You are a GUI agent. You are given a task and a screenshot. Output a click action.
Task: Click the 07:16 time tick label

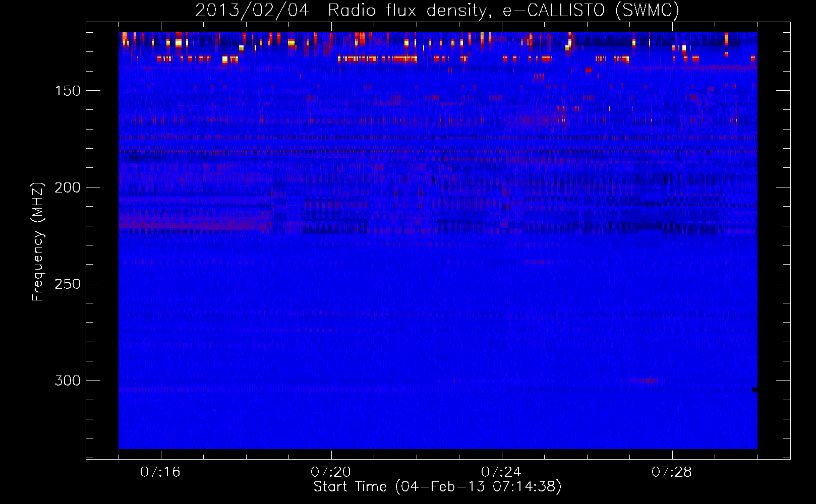pyautogui.click(x=160, y=472)
